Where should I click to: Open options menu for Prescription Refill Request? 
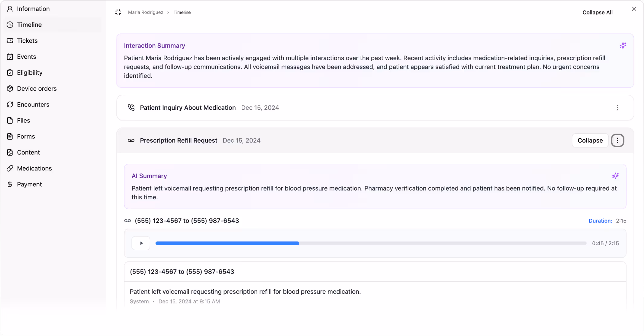[x=617, y=141]
